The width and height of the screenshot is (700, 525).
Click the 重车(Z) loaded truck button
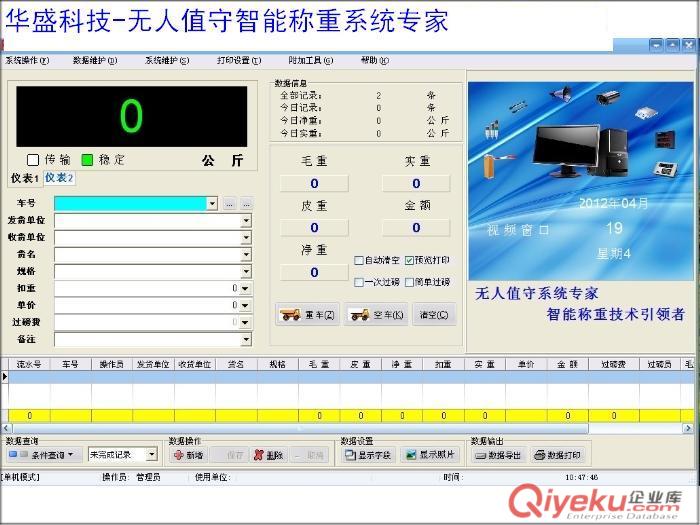click(308, 315)
